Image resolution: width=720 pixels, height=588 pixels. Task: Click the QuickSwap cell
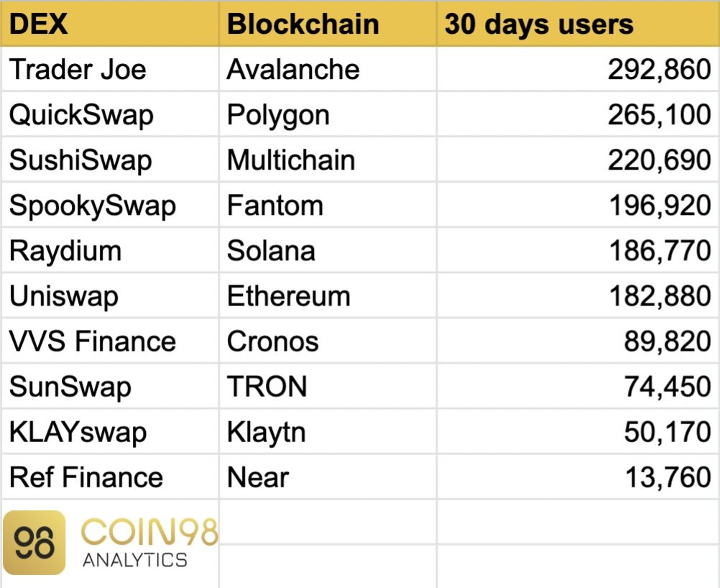(x=110, y=114)
